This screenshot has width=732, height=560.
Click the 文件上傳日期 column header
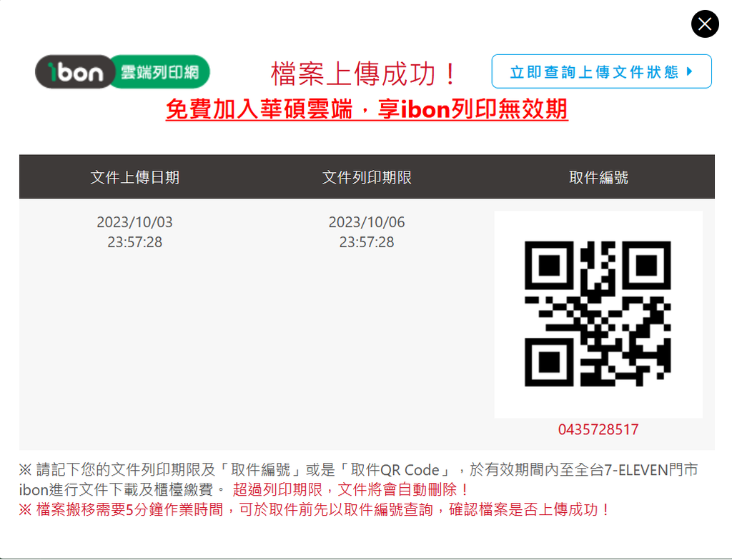click(x=135, y=177)
